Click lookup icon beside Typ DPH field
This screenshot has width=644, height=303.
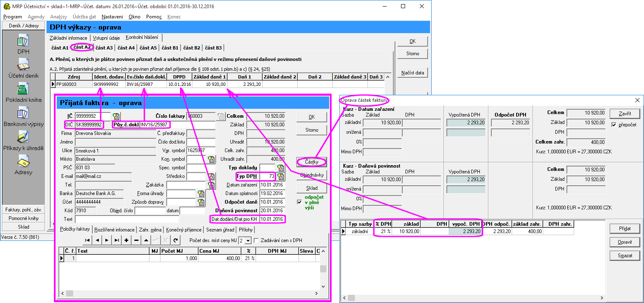[x=281, y=176]
